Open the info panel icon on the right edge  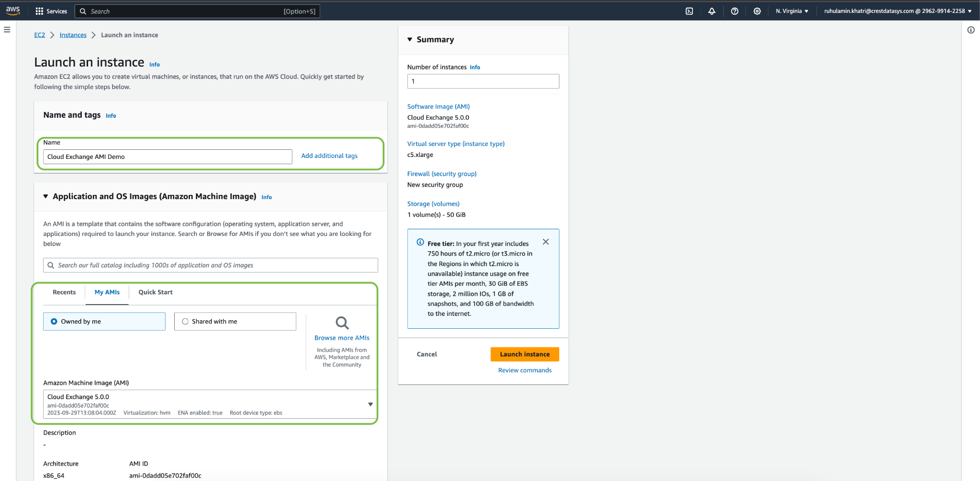click(x=971, y=30)
